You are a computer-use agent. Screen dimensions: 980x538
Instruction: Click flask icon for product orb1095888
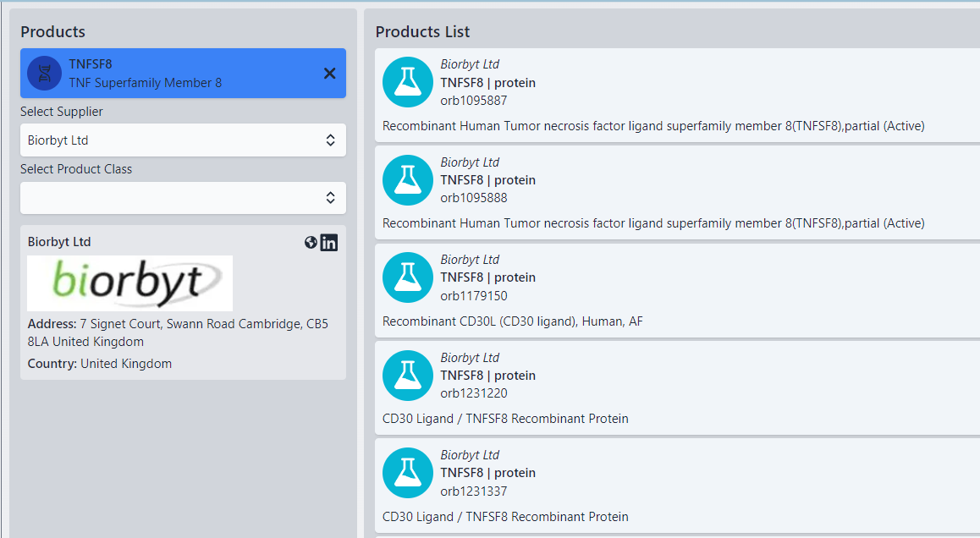click(408, 180)
